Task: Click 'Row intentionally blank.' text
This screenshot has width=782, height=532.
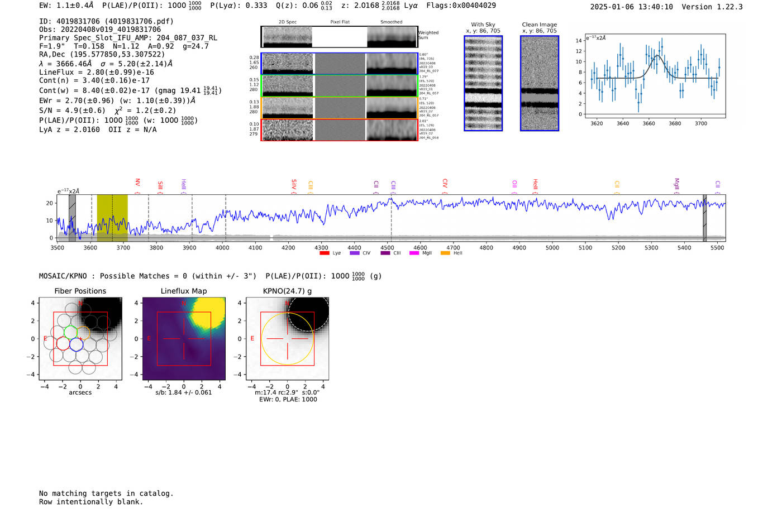Action: point(91,502)
